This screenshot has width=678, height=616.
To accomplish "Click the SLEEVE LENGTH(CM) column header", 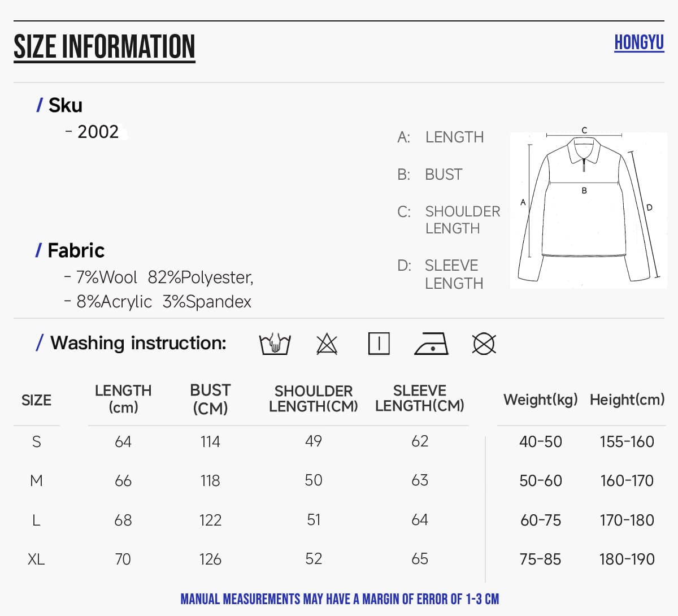I will [x=420, y=398].
